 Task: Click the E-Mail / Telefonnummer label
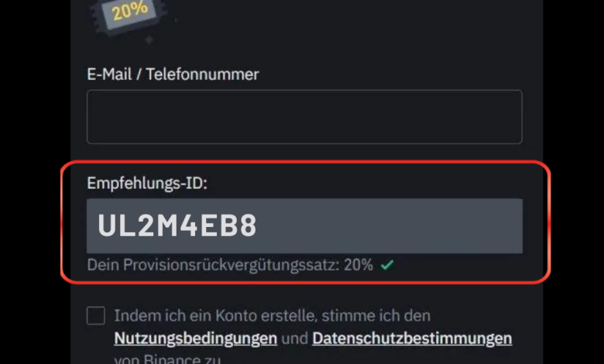coord(173,74)
